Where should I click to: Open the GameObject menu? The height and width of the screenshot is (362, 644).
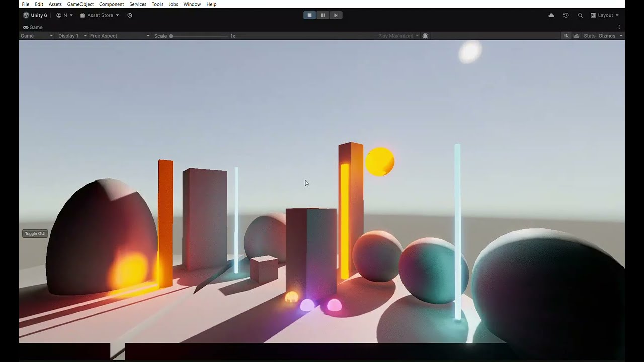pos(80,4)
